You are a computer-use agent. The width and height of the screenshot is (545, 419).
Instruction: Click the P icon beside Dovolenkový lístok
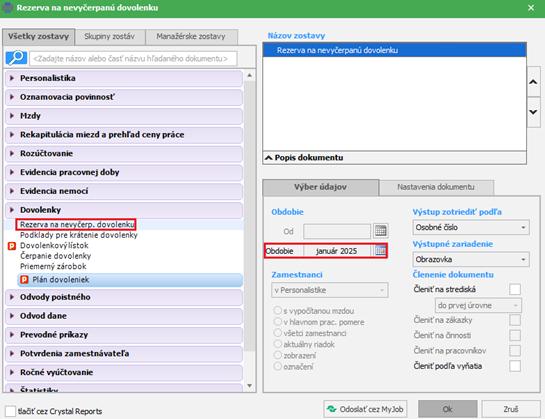pos(12,246)
